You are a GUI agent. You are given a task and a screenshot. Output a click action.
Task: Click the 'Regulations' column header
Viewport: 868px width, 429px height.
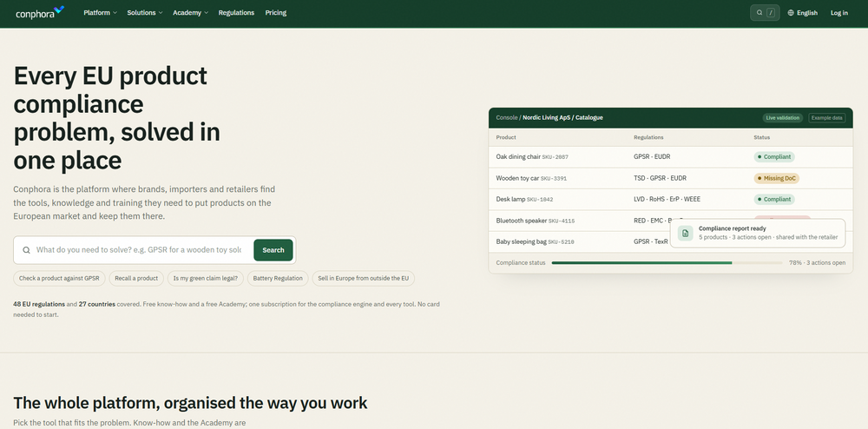(648, 137)
